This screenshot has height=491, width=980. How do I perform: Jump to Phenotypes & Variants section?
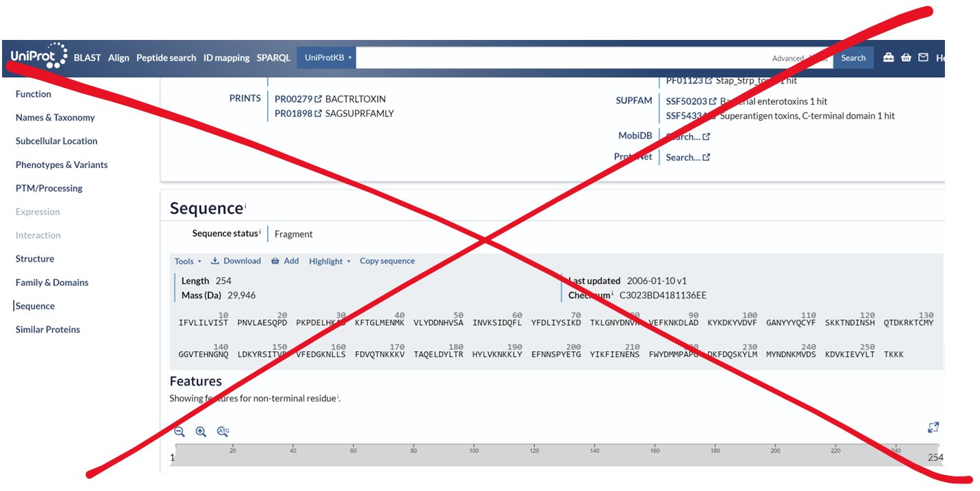(62, 165)
